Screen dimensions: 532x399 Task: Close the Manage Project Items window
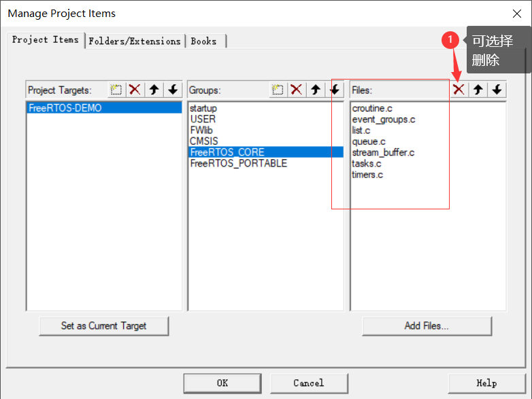click(x=517, y=14)
